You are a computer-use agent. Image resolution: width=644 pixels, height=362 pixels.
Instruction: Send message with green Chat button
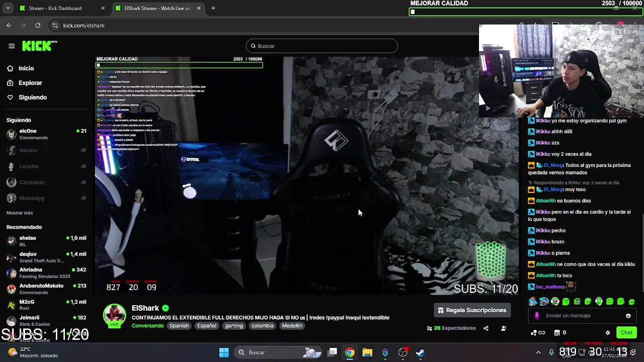(x=626, y=332)
